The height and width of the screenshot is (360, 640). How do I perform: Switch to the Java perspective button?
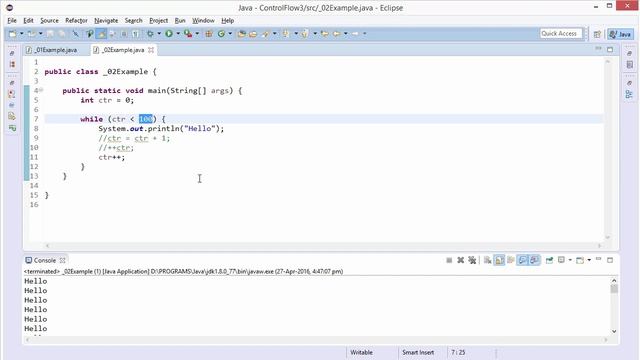pyautogui.click(x=620, y=34)
